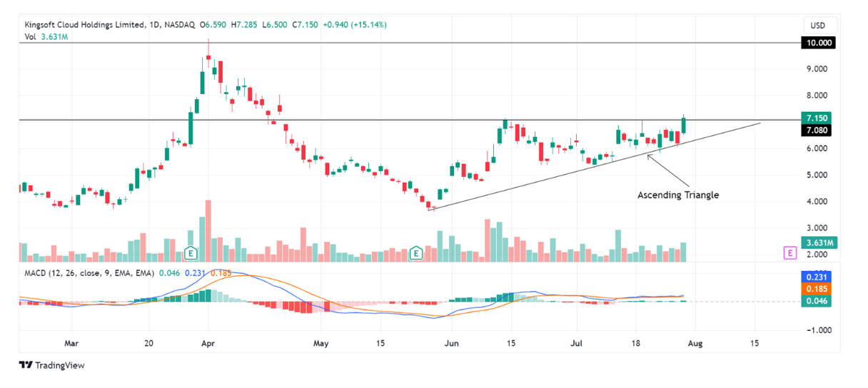The image size is (868, 388).
Task: Click the 6.000 price scale label
Action: click(x=817, y=148)
